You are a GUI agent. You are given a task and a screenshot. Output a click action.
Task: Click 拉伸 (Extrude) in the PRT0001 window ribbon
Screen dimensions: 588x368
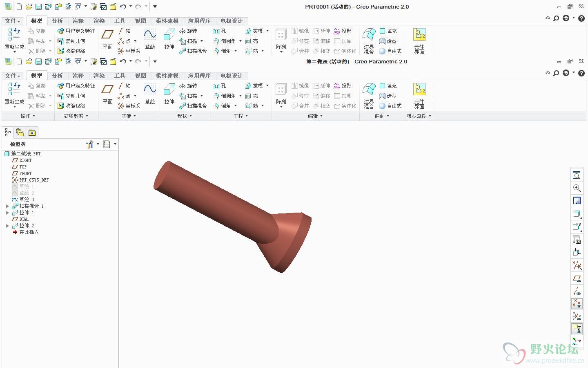click(169, 39)
